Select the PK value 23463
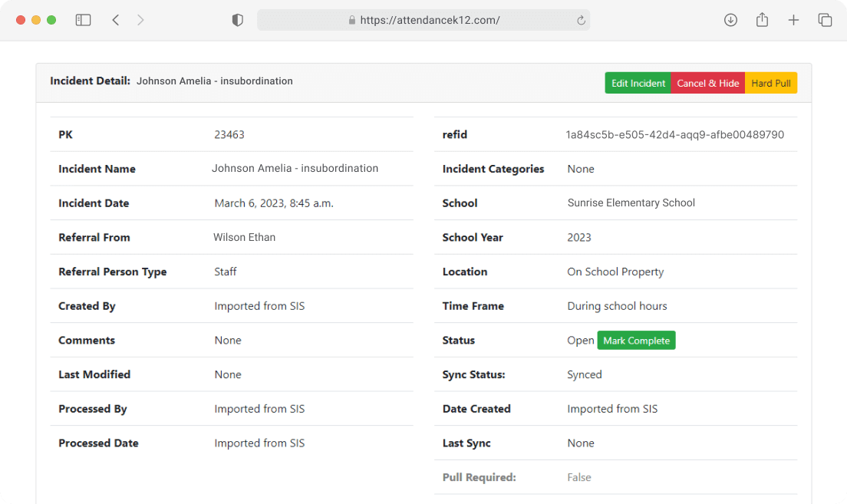 coord(229,134)
